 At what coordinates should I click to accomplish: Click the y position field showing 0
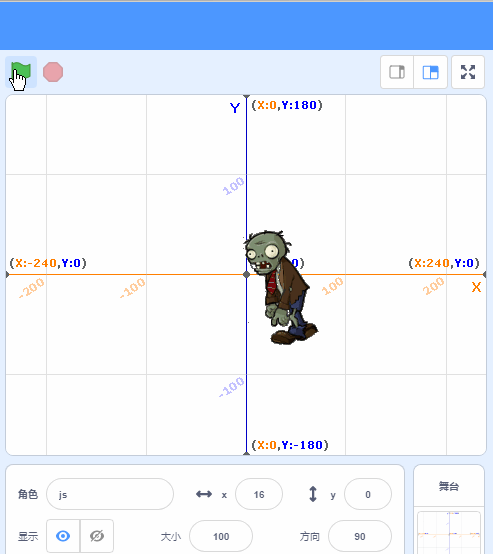point(368,494)
